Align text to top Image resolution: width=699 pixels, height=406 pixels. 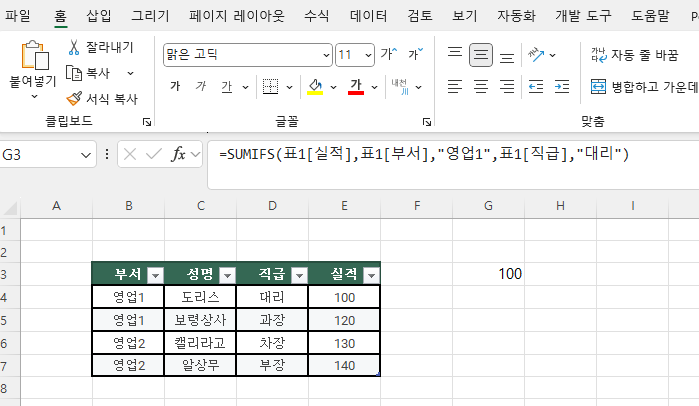point(455,55)
